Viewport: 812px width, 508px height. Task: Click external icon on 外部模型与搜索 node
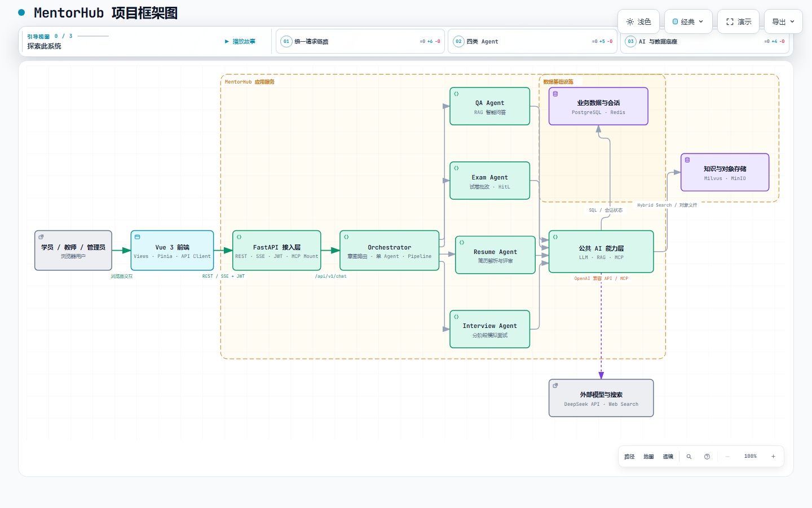click(x=555, y=386)
